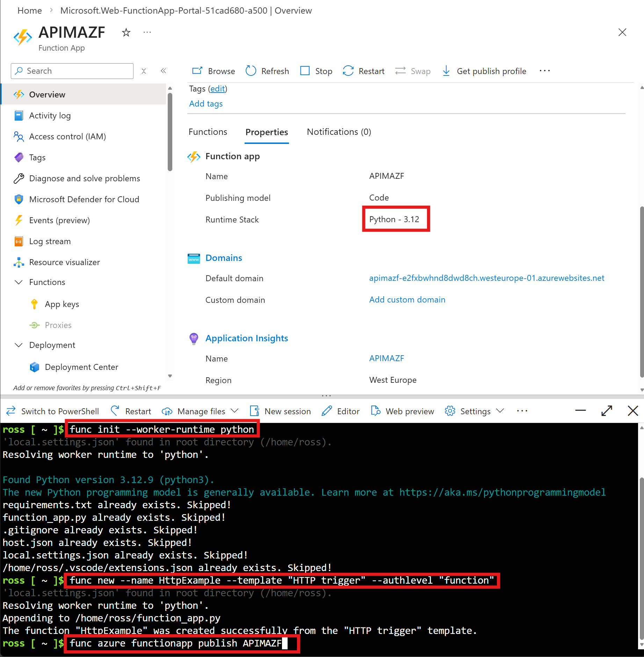
Task: Collapse the sidebar with double chevron
Action: (163, 71)
